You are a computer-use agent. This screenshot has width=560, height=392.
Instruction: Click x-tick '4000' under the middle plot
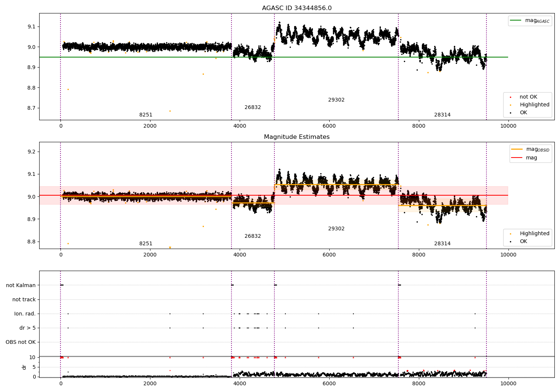[240, 255]
